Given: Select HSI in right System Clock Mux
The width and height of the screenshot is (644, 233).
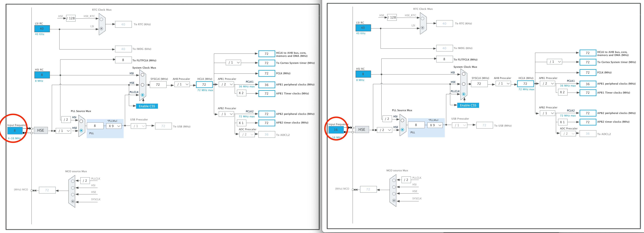Looking at the screenshot, I should pyautogui.click(x=464, y=74).
